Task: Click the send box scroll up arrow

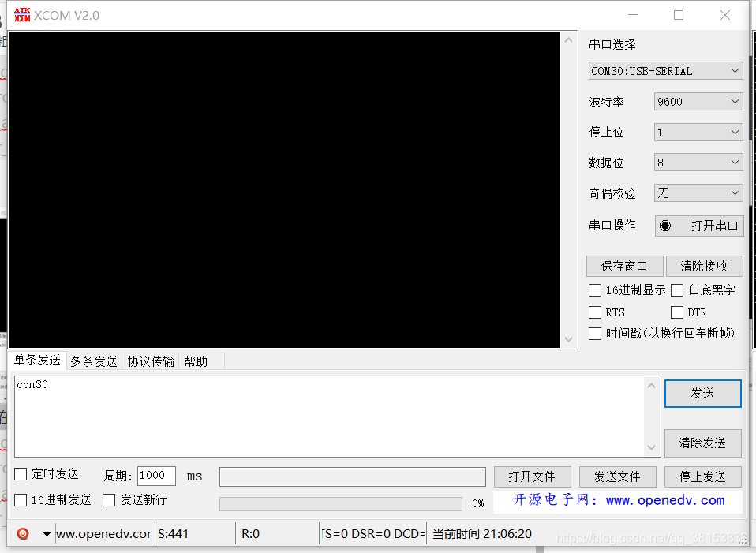Action: (x=651, y=386)
